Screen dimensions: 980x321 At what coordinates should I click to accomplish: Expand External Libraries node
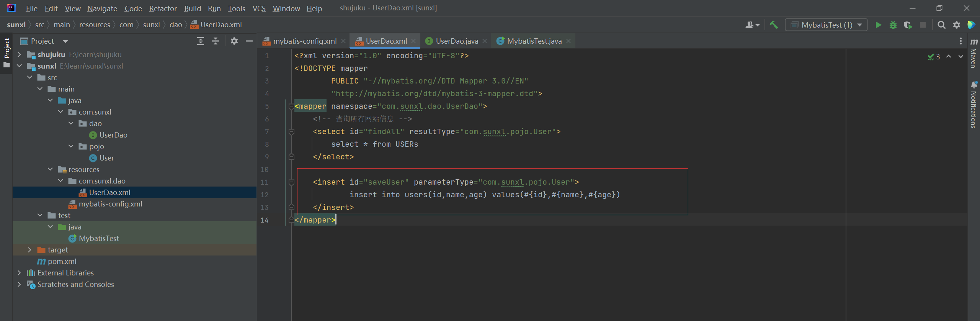pos(19,273)
